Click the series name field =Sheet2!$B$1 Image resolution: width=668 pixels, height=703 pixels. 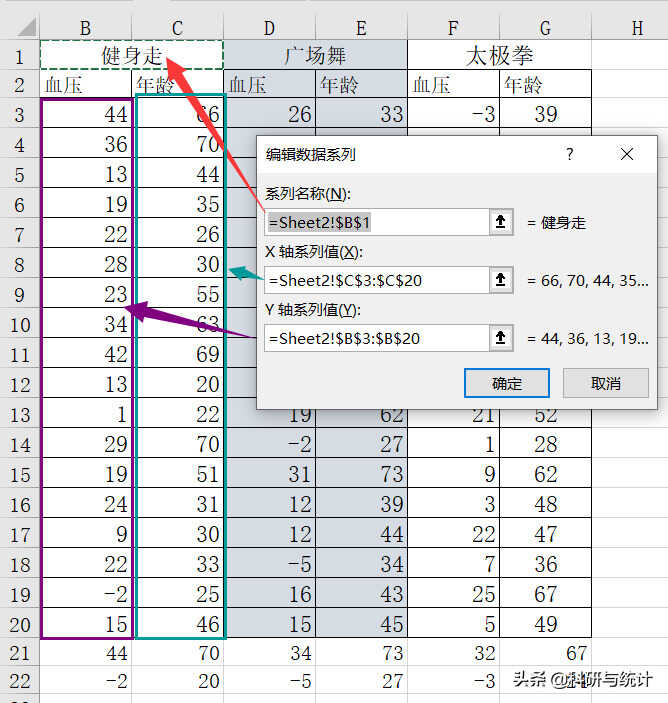tap(376, 222)
